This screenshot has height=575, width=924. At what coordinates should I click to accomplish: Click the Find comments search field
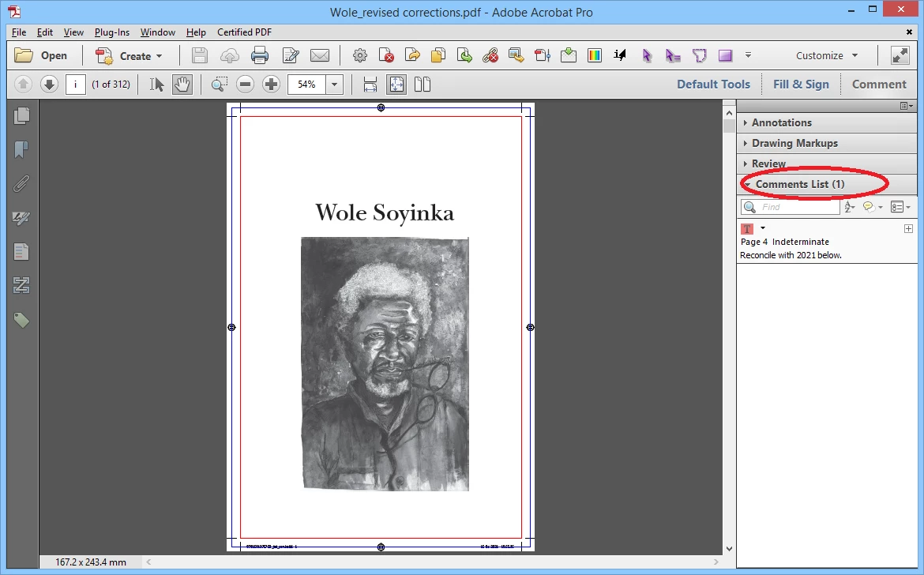click(x=791, y=207)
